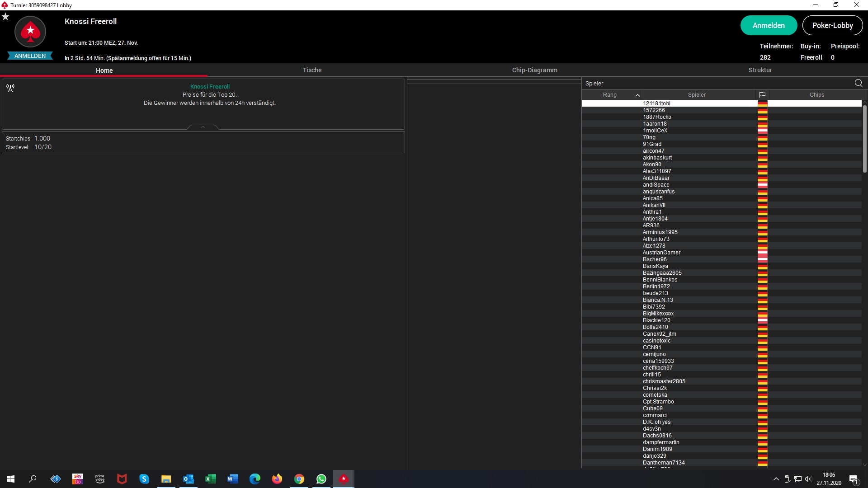This screenshot has height=488, width=868.
Task: Click the PokerStars spade logo
Action: click(30, 32)
